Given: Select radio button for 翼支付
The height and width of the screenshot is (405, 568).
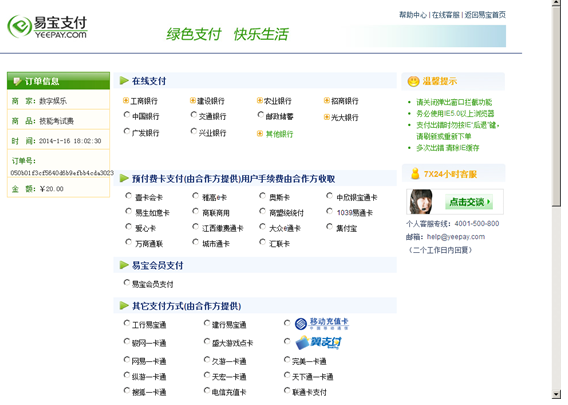Looking at the screenshot, I should (287, 341).
